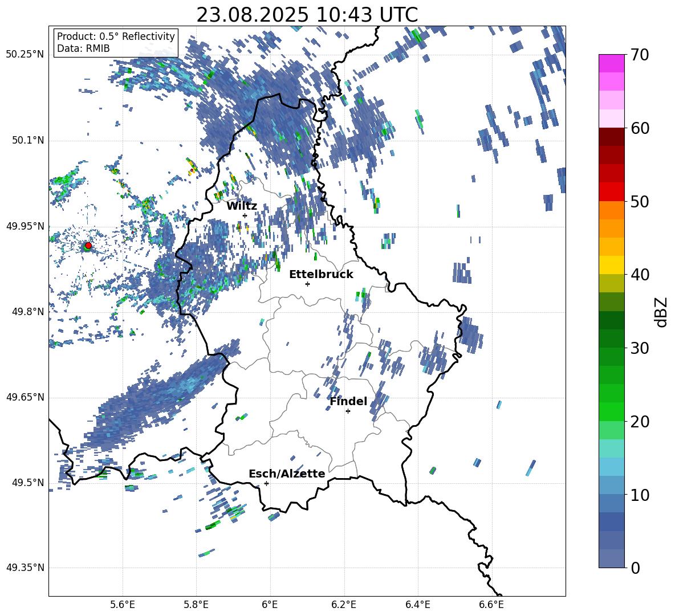Screen dimensions: 675x616
Task: Click the cyan swatch midway between 10 and 20 dBZ
Action: pos(611,467)
